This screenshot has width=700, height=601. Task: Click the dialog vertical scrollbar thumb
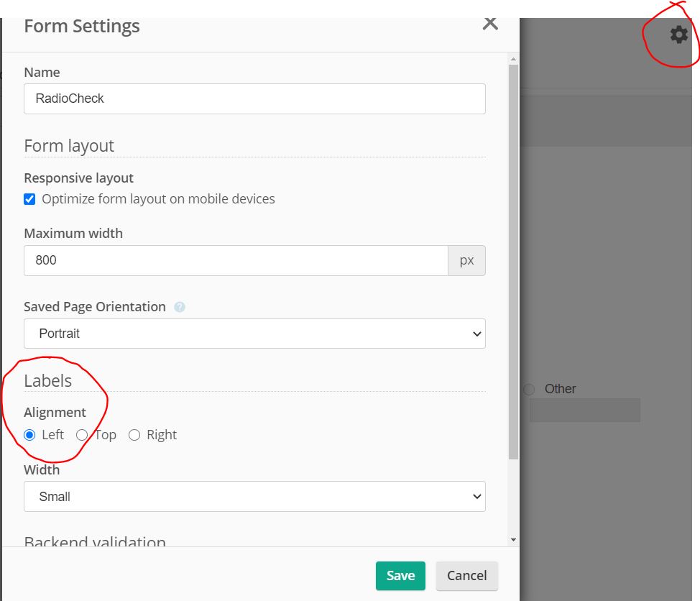click(513, 259)
